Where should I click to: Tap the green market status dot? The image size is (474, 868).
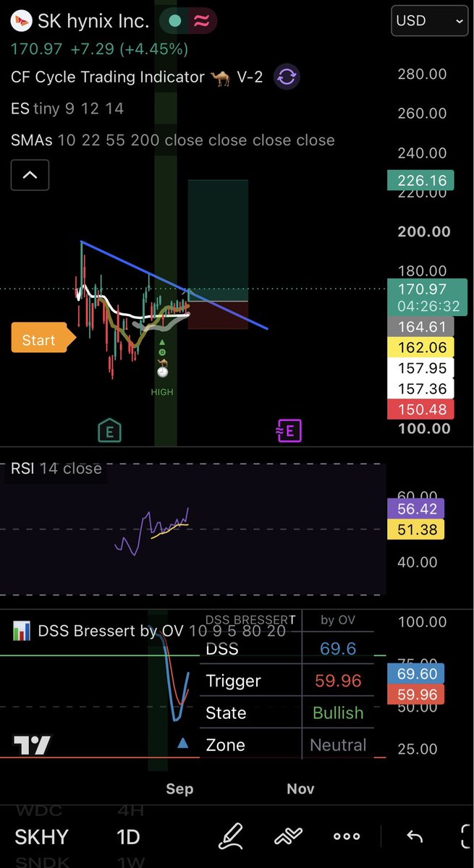pos(174,21)
